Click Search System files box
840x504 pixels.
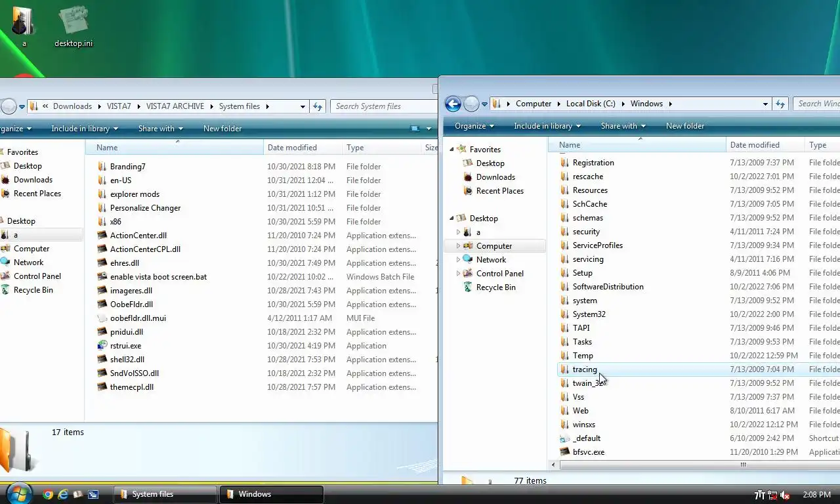pos(383,106)
